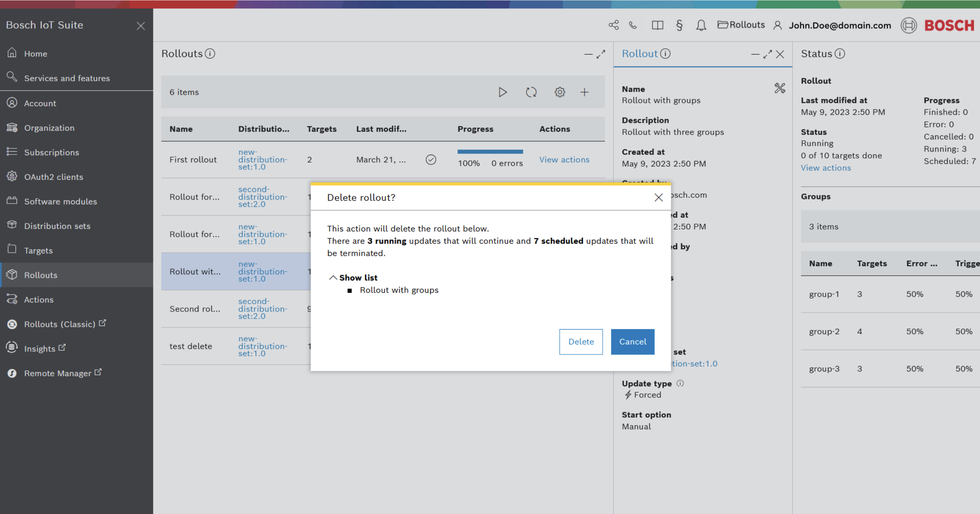Add a new rollout with plus icon
This screenshot has width=980, height=514.
click(x=584, y=92)
